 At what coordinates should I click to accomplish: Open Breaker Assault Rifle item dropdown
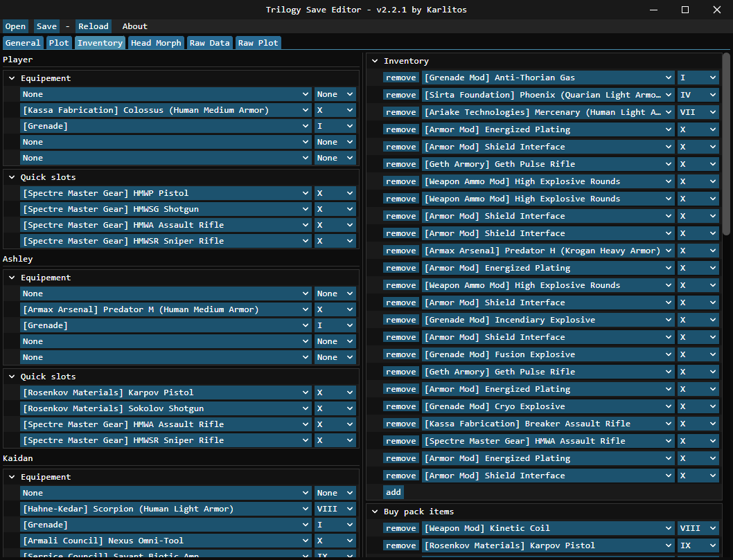click(548, 424)
